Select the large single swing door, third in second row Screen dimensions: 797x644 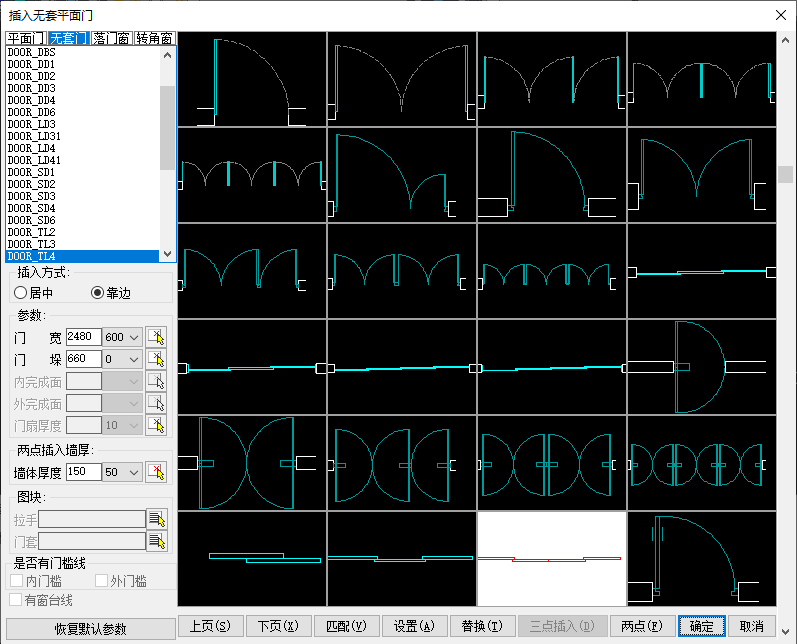[551, 175]
